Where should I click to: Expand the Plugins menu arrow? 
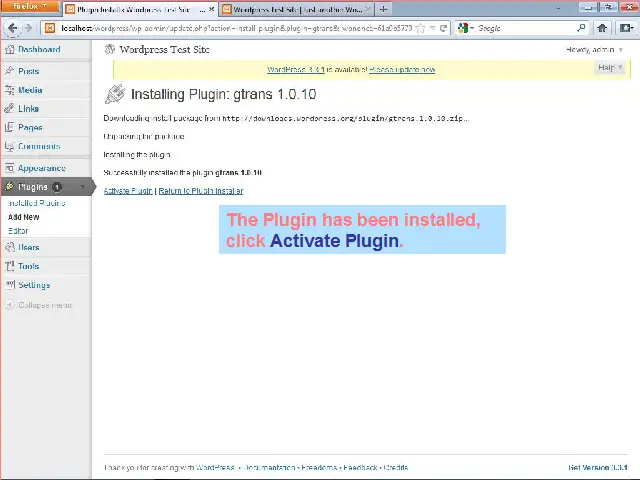coord(83,187)
